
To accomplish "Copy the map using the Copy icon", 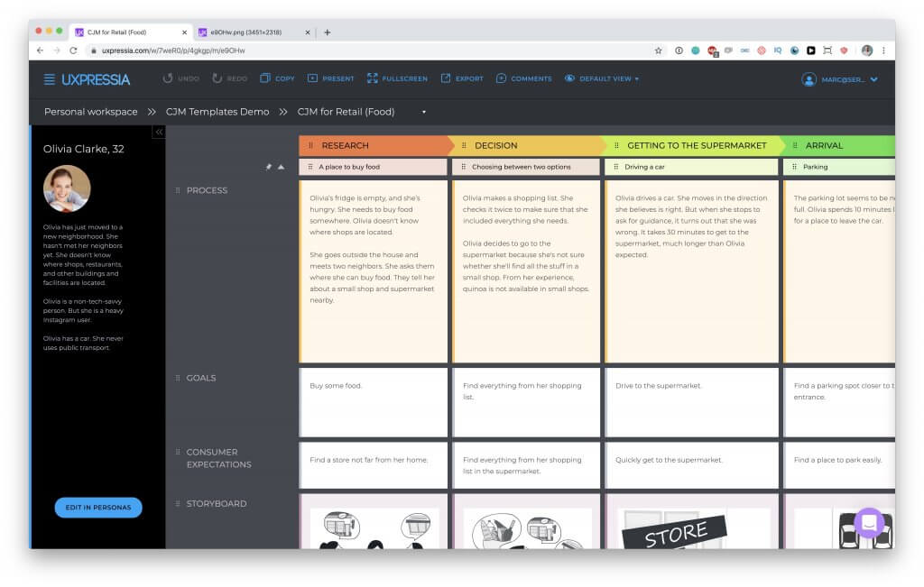I will (x=265, y=78).
